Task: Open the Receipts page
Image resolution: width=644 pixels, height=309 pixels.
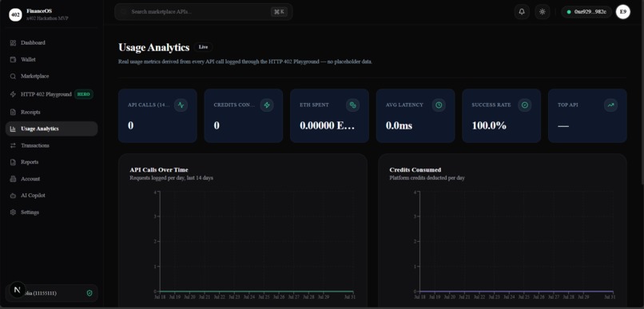Action: coord(51,112)
